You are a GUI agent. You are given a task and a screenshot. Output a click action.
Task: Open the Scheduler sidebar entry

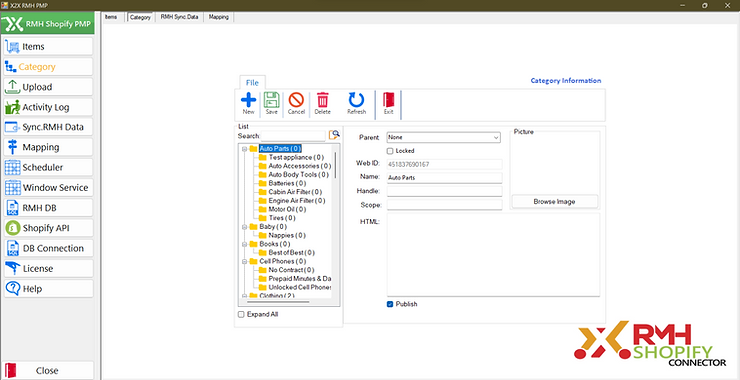click(x=48, y=168)
